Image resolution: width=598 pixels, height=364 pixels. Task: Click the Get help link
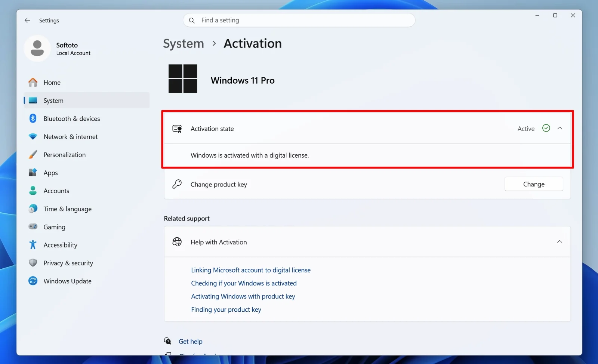[191, 341]
